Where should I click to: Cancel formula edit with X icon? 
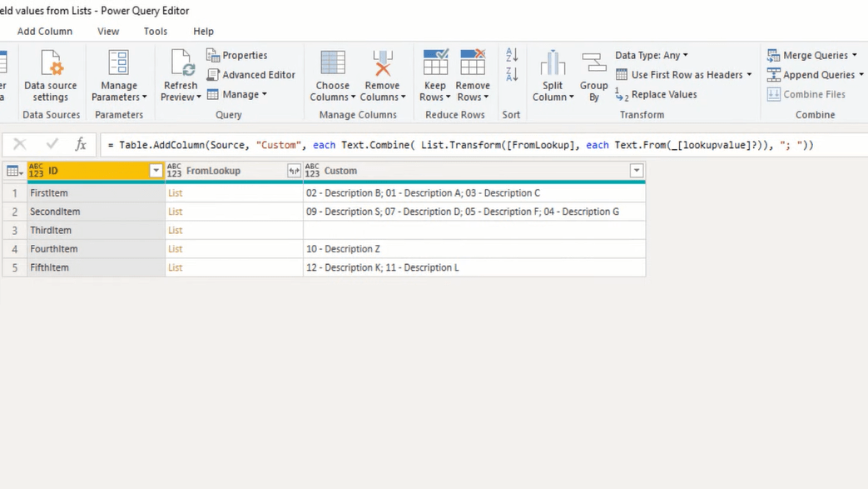(19, 145)
